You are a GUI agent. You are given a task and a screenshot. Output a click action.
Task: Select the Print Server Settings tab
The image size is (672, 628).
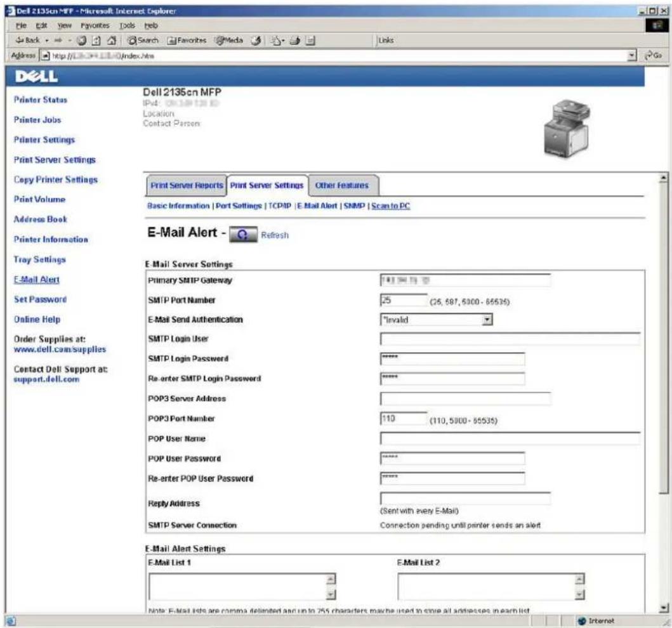pyautogui.click(x=267, y=185)
